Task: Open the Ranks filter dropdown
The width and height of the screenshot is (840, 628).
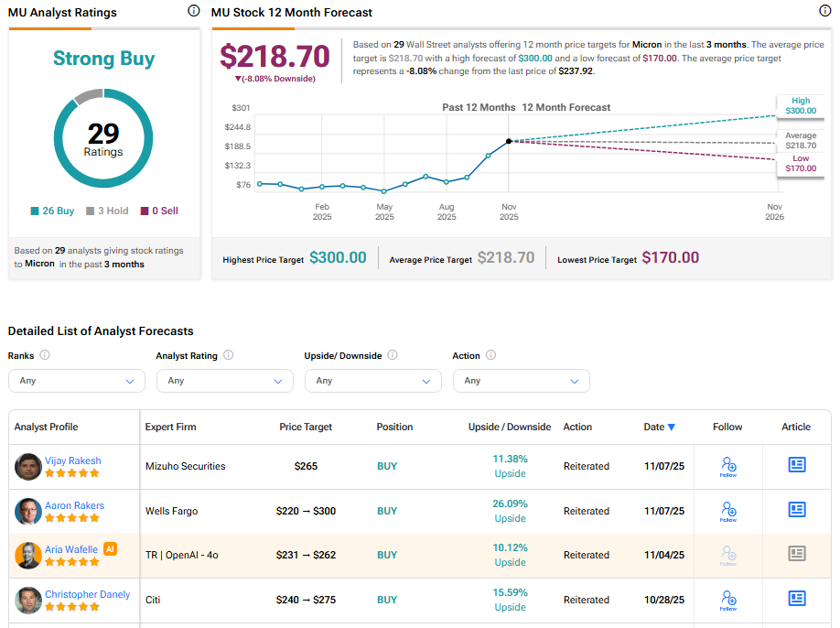Action: tap(76, 381)
